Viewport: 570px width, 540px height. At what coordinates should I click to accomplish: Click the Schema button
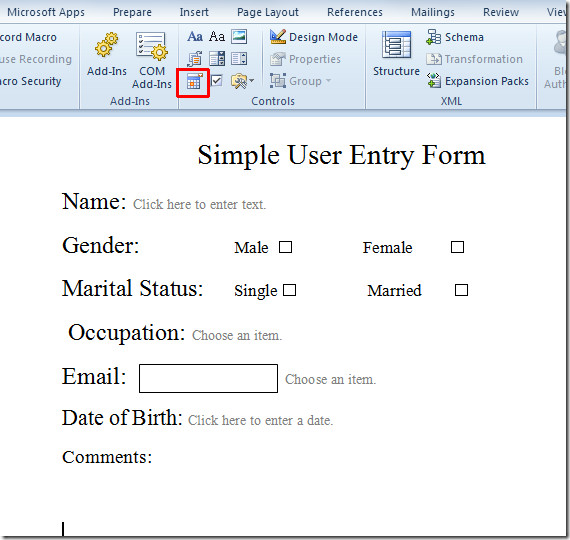(455, 37)
